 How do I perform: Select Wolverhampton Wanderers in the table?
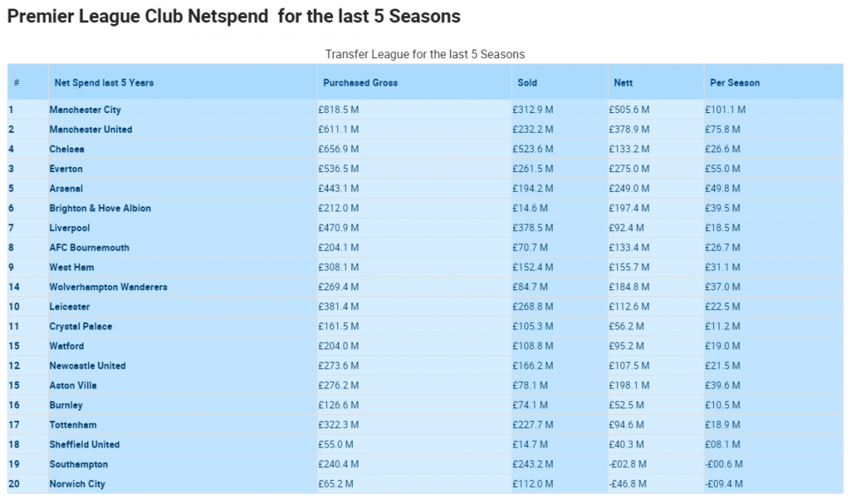pos(108,287)
